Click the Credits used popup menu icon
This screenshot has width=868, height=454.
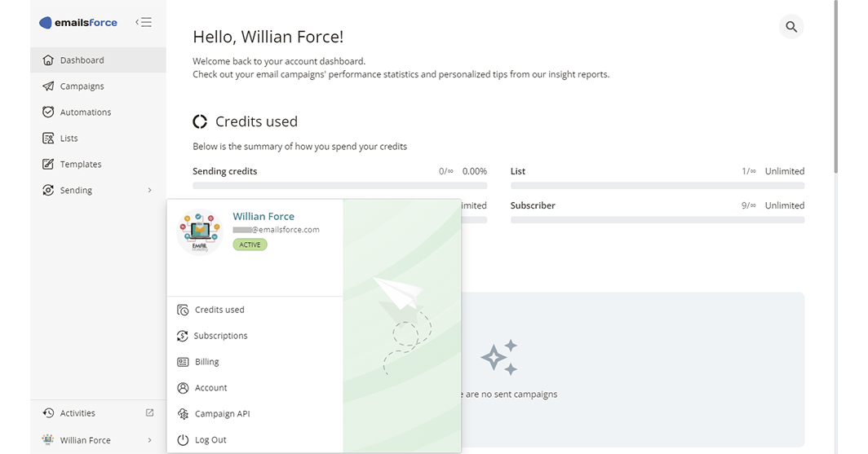pyautogui.click(x=183, y=310)
